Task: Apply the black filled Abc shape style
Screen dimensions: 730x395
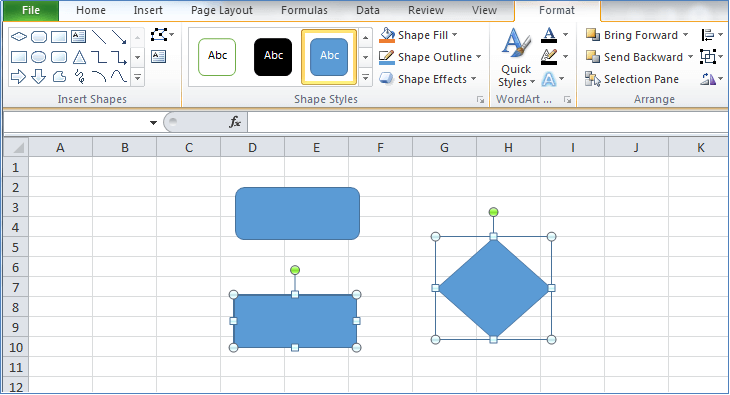Action: pyautogui.click(x=273, y=57)
